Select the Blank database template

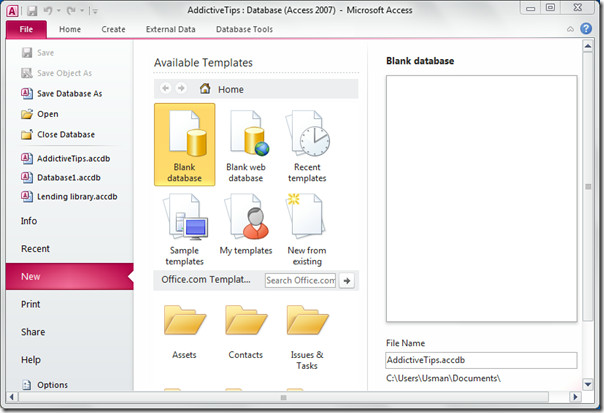[x=185, y=144]
